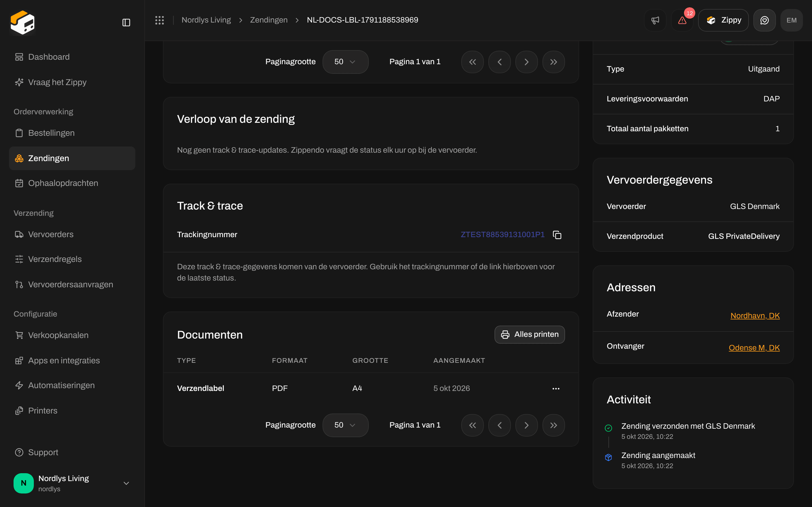Open alerts with 12 badge
Screen dimensions: 812x507
tap(682, 20)
